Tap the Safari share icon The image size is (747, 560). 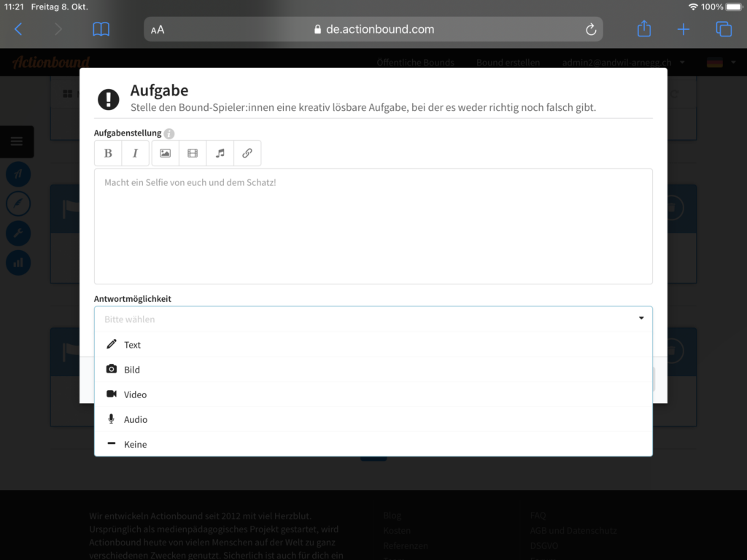click(643, 29)
